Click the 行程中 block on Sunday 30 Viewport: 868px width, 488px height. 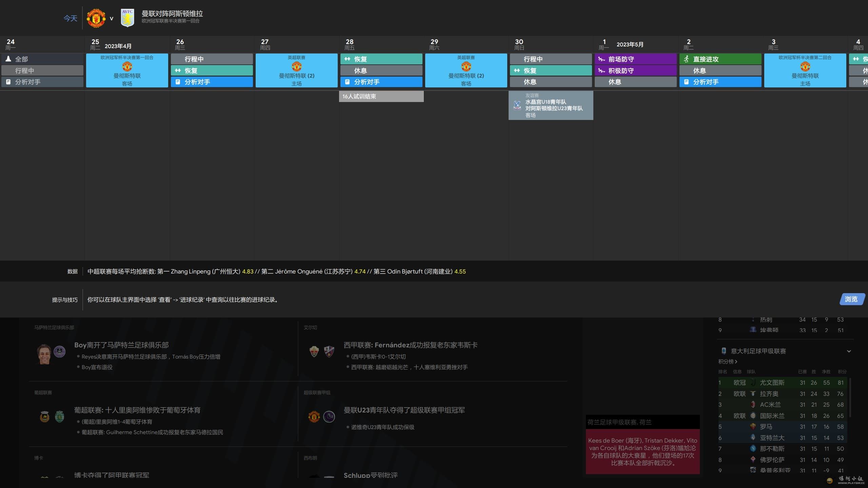point(551,59)
